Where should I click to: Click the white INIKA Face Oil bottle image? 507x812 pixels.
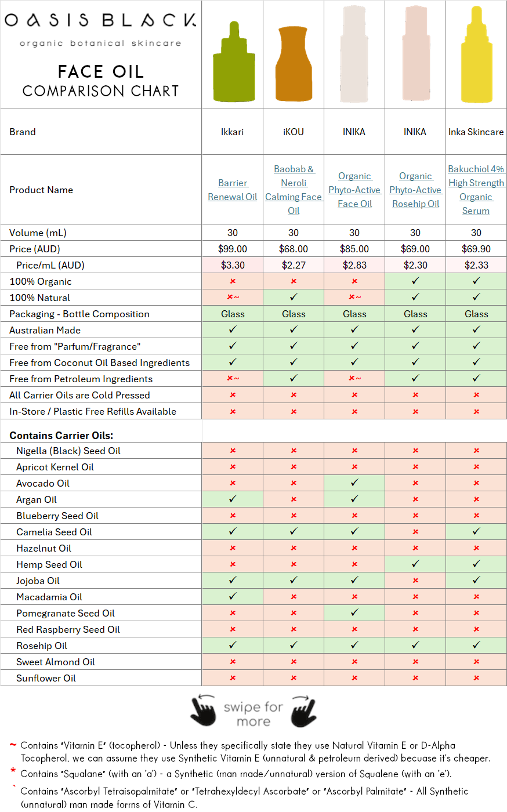(354, 55)
